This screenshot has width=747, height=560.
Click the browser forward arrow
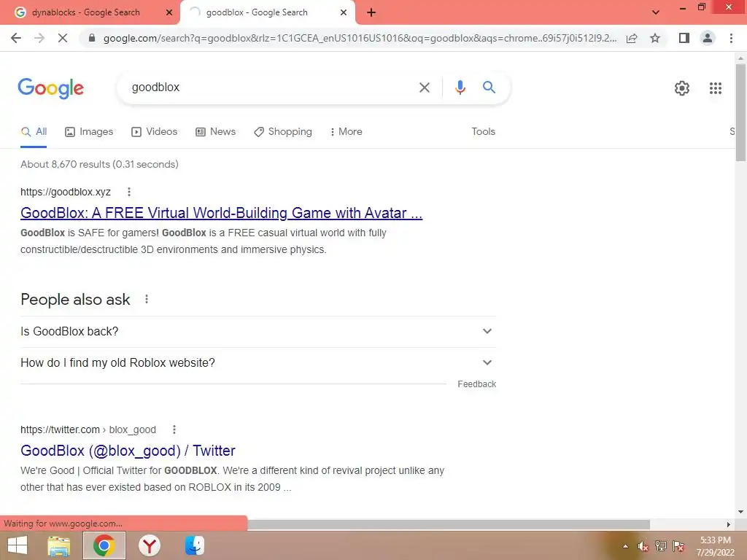tap(39, 38)
